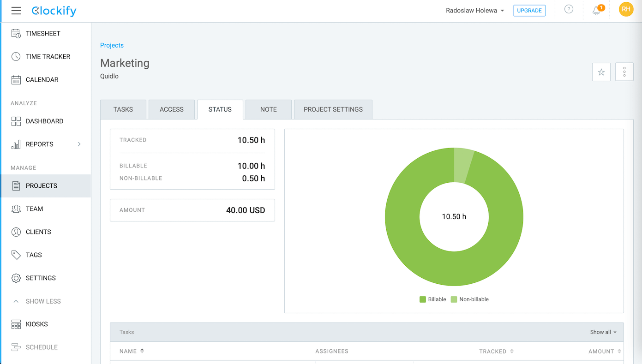Select the Timesheet sidebar icon
642x364 pixels.
coord(42,33)
